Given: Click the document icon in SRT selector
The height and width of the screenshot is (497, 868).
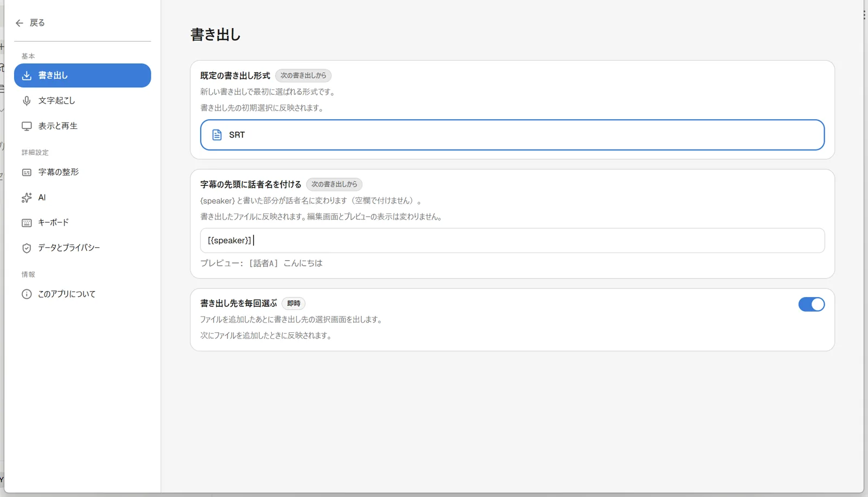Looking at the screenshot, I should [217, 135].
